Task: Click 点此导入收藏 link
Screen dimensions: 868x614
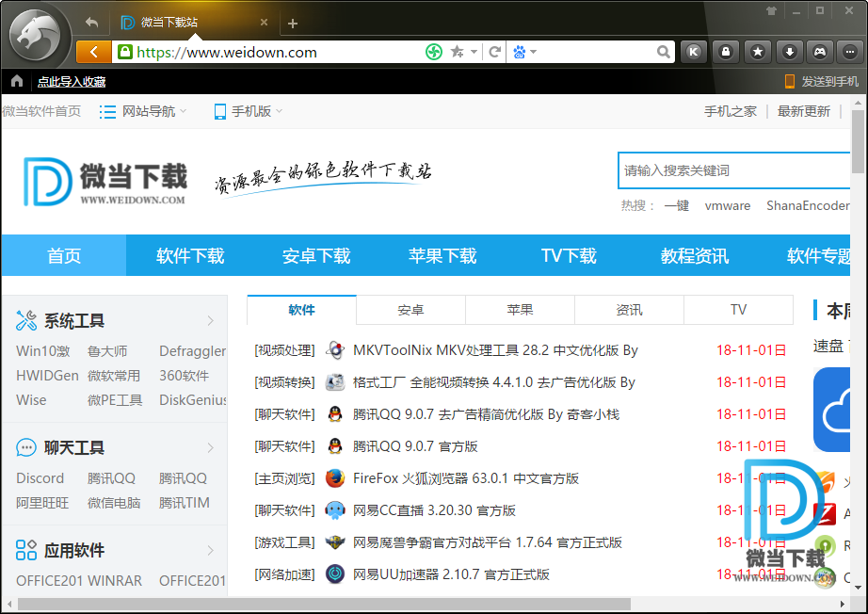Action: tap(72, 82)
